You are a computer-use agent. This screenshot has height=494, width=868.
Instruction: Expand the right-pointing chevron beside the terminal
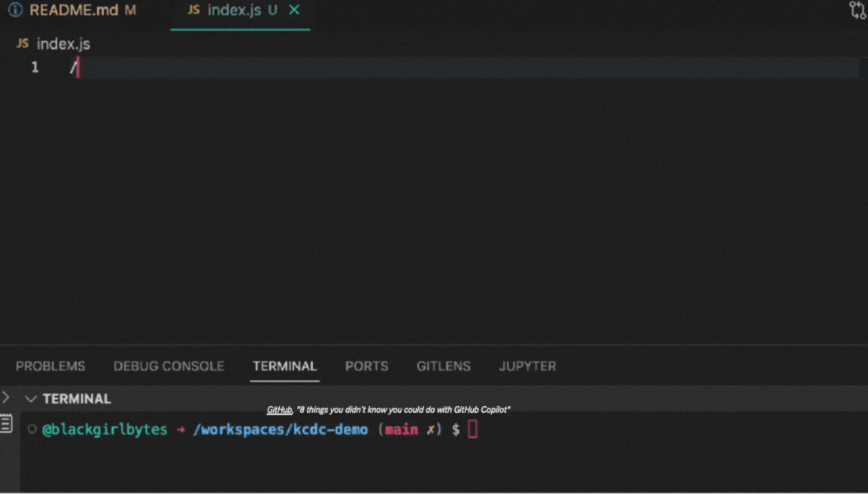click(x=6, y=398)
